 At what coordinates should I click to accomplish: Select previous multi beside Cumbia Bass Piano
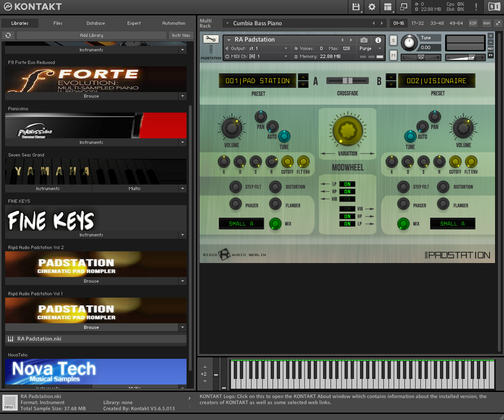pyautogui.click(x=374, y=23)
